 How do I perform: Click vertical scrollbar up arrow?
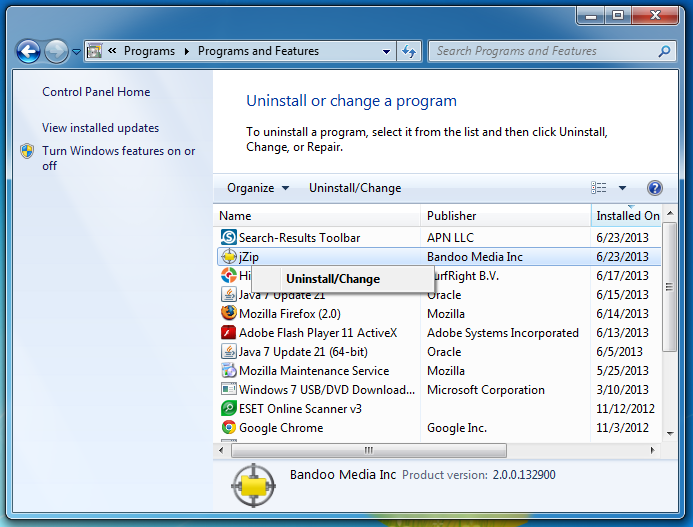pos(670,213)
